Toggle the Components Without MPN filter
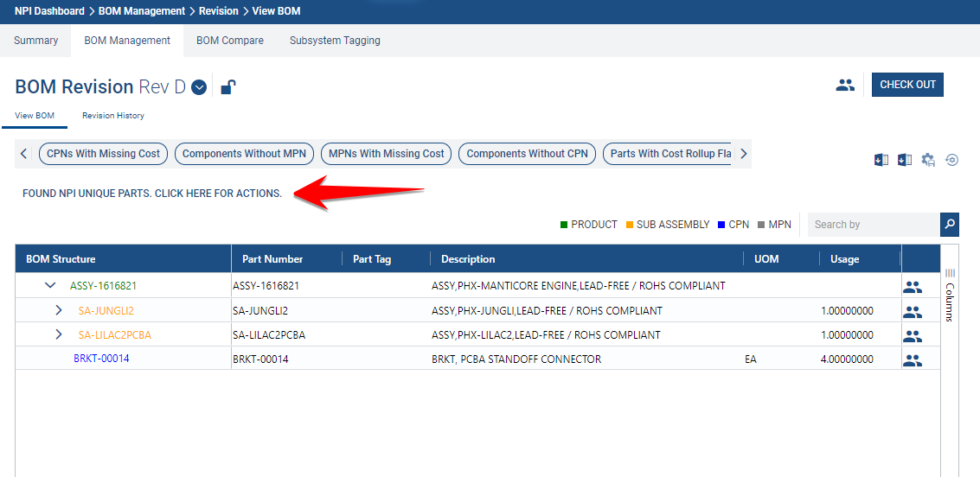The width and height of the screenshot is (980, 477). coord(244,154)
